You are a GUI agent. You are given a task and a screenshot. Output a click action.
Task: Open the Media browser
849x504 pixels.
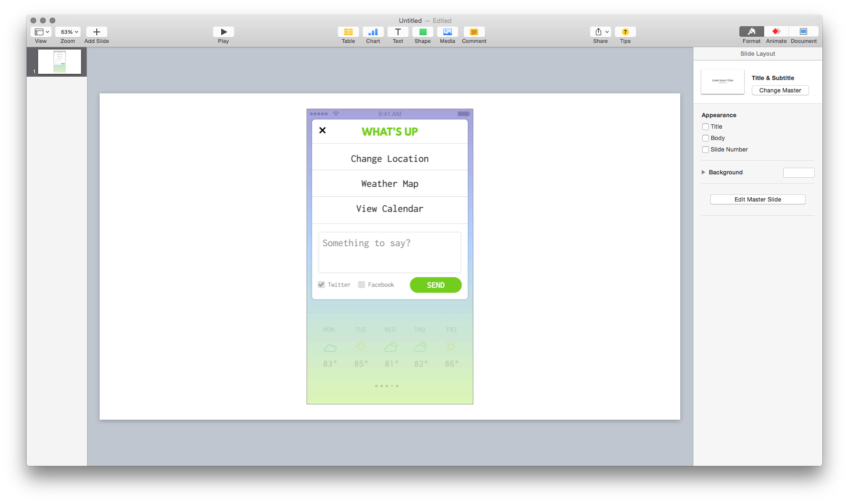click(447, 32)
